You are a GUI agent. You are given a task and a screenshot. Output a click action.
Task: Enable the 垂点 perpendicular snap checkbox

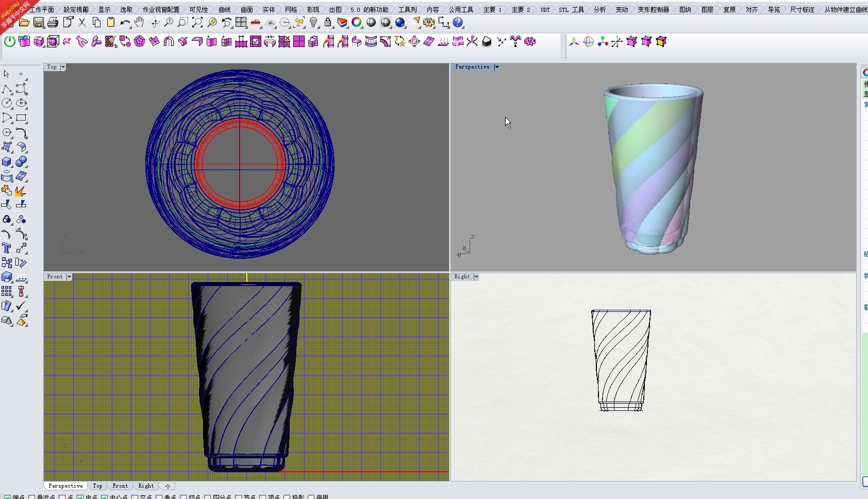click(159, 497)
